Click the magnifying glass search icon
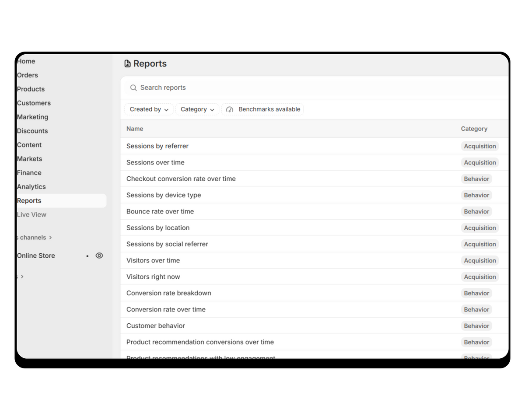 (x=133, y=88)
